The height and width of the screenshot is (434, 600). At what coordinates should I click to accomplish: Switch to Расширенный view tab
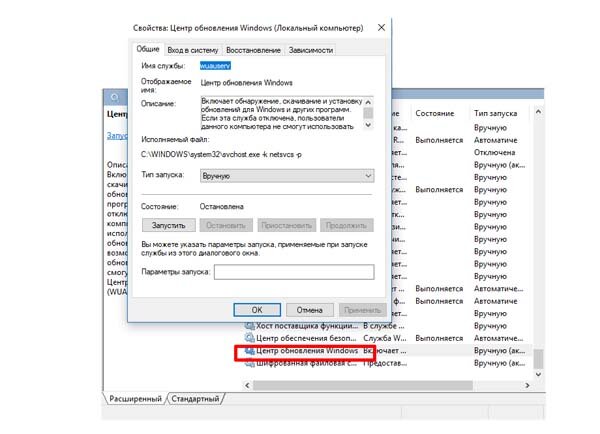135,399
